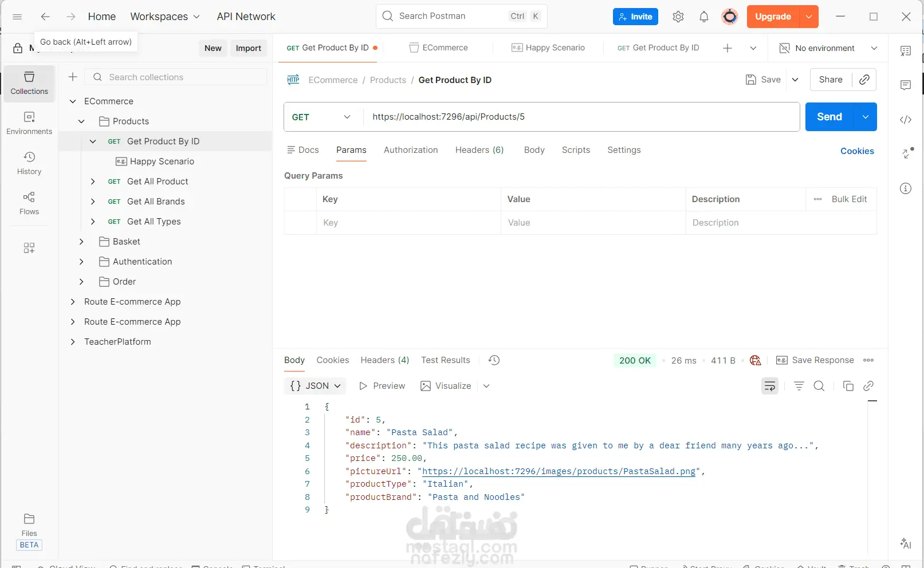
Task: Focus the request URL field
Action: coord(581,117)
